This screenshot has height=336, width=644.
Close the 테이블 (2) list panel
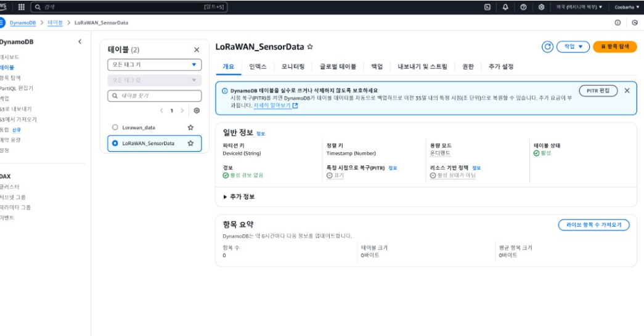click(197, 50)
